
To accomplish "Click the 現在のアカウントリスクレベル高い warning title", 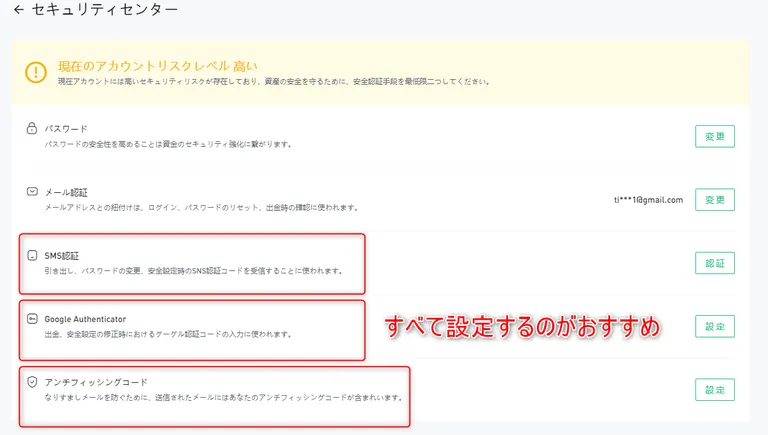I will click(158, 66).
